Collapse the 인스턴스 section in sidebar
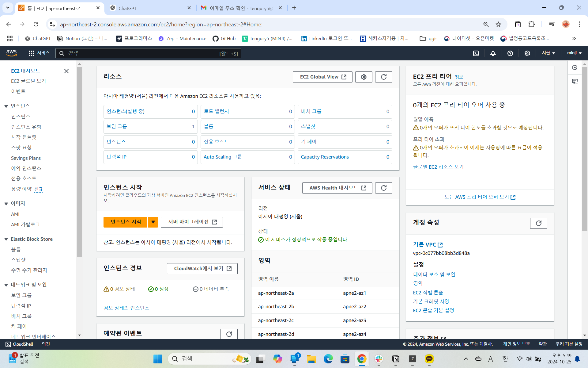The width and height of the screenshot is (588, 368). coord(6,106)
